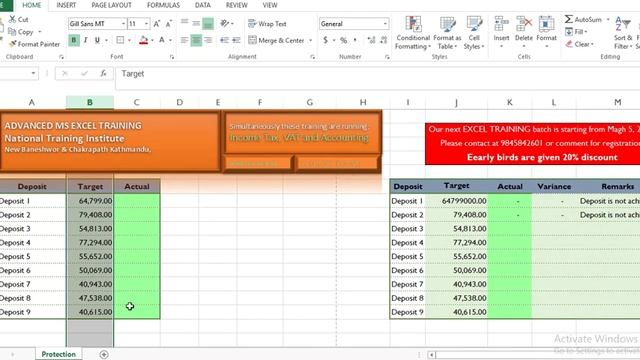Select column J header
Screen dimensions: 640x360
point(456,102)
